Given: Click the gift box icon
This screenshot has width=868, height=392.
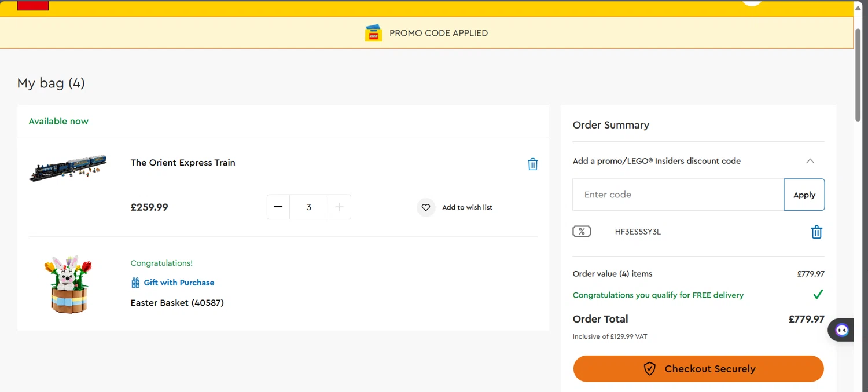Looking at the screenshot, I should [135, 283].
